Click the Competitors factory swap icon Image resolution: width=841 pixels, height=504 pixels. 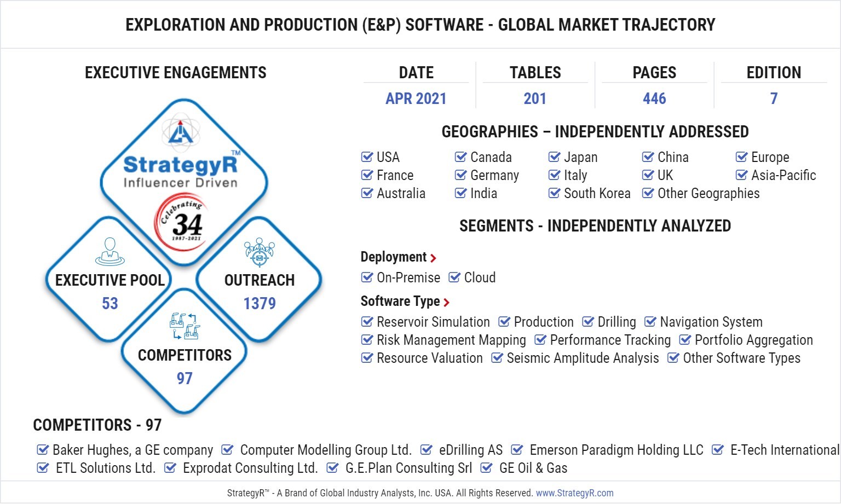click(x=185, y=326)
